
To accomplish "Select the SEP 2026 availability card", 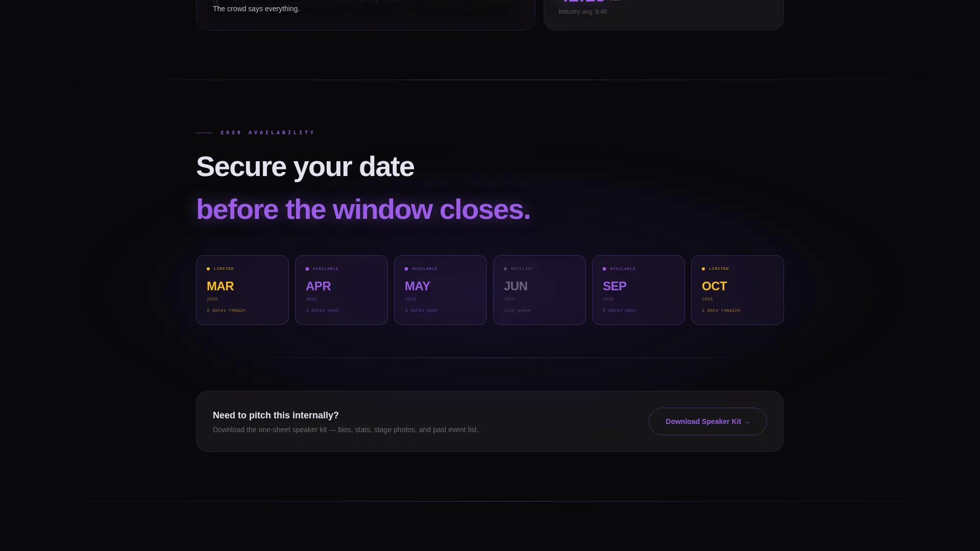I will pos(639,290).
